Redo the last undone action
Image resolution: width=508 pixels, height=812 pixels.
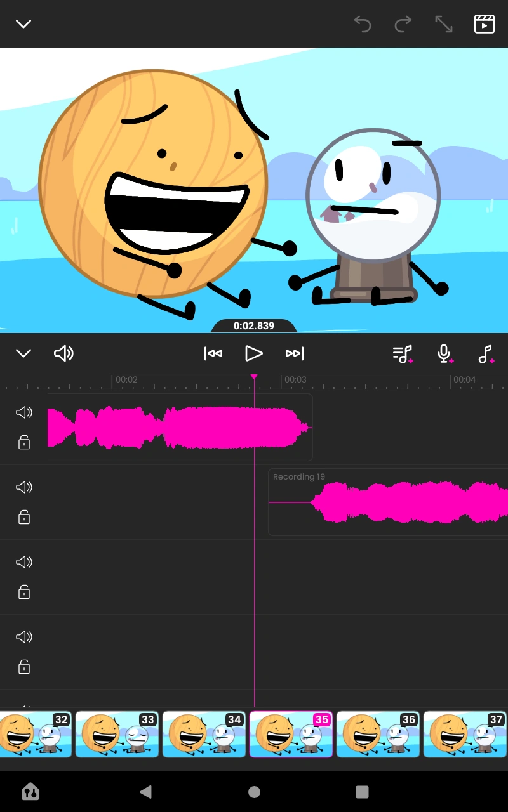click(403, 24)
